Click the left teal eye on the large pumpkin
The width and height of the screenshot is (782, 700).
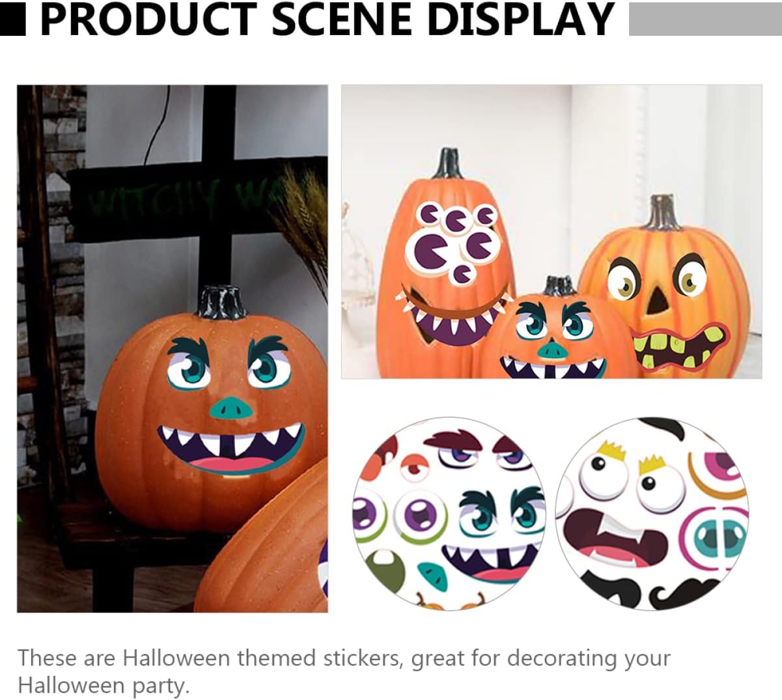pyautogui.click(x=189, y=369)
